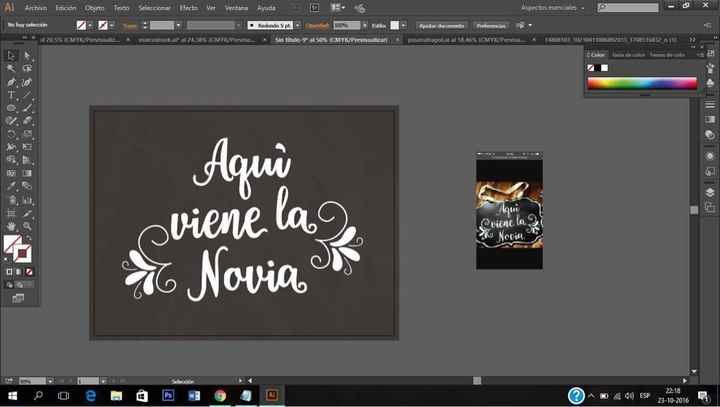Select the Ellipse shape tool
The width and height of the screenshot is (720, 407).
coord(11,108)
